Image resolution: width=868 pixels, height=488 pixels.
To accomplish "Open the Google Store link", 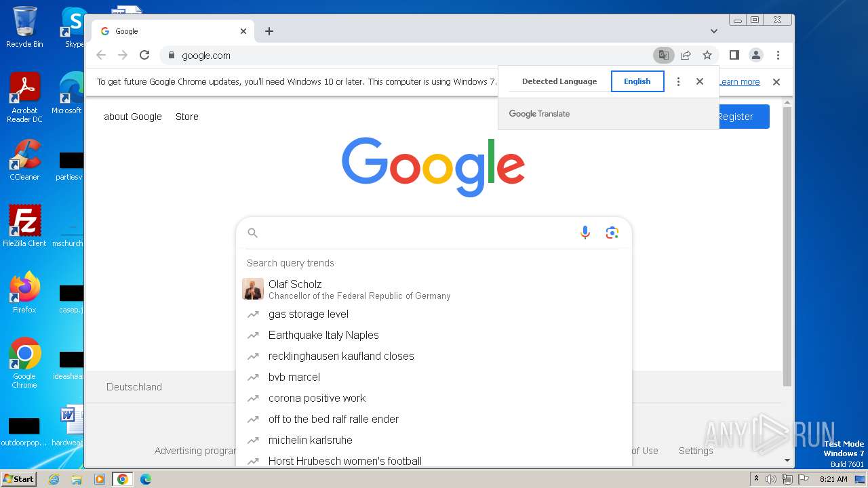I will 187,117.
